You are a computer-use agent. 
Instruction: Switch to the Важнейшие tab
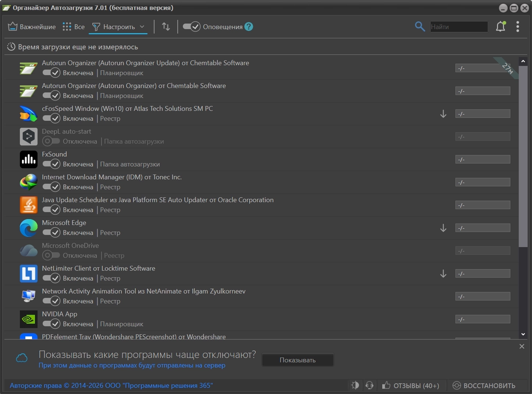pyautogui.click(x=32, y=27)
